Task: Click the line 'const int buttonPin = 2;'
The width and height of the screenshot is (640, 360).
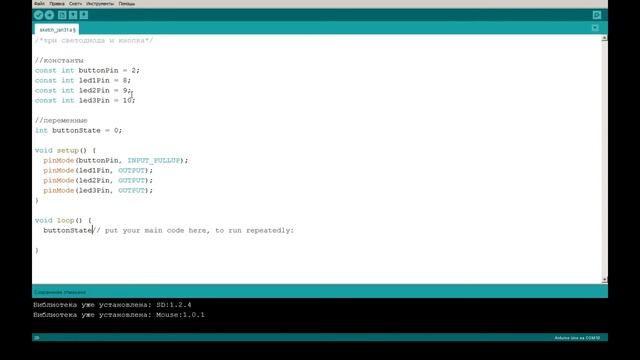Action: coord(87,71)
